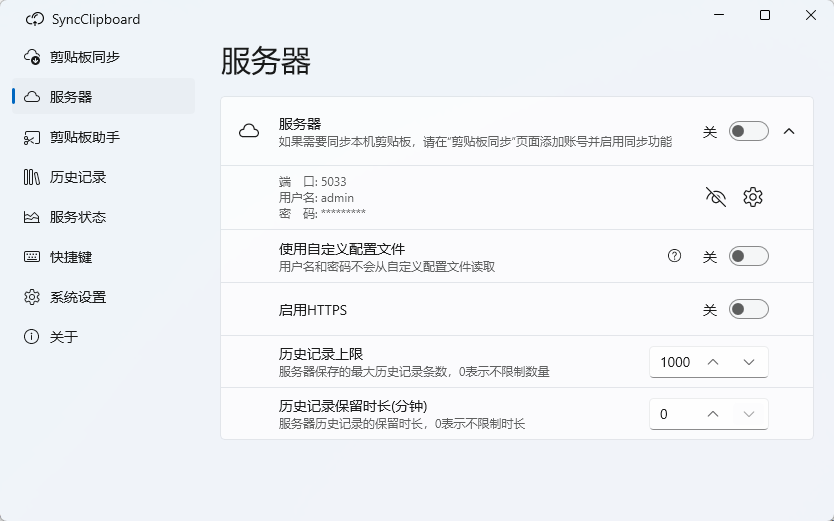Close the SyncClipboard window
This screenshot has width=834, height=521.
pos(811,15)
